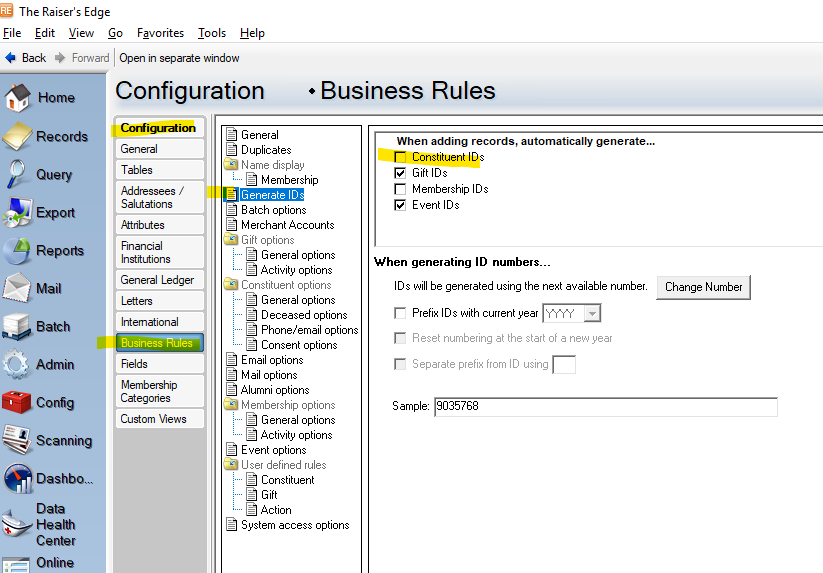The height and width of the screenshot is (573, 823).
Task: Click the Back arrow icon
Action: click(10, 58)
